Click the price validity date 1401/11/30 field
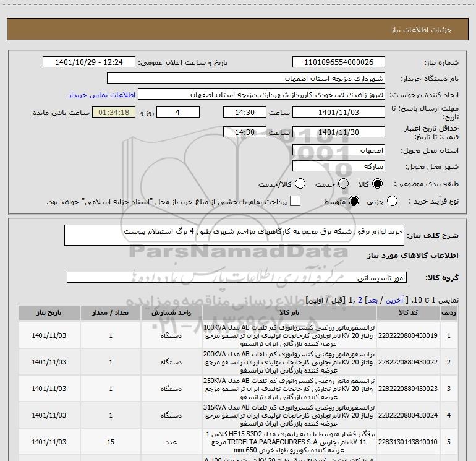The width and height of the screenshot is (476, 461). coord(339,132)
